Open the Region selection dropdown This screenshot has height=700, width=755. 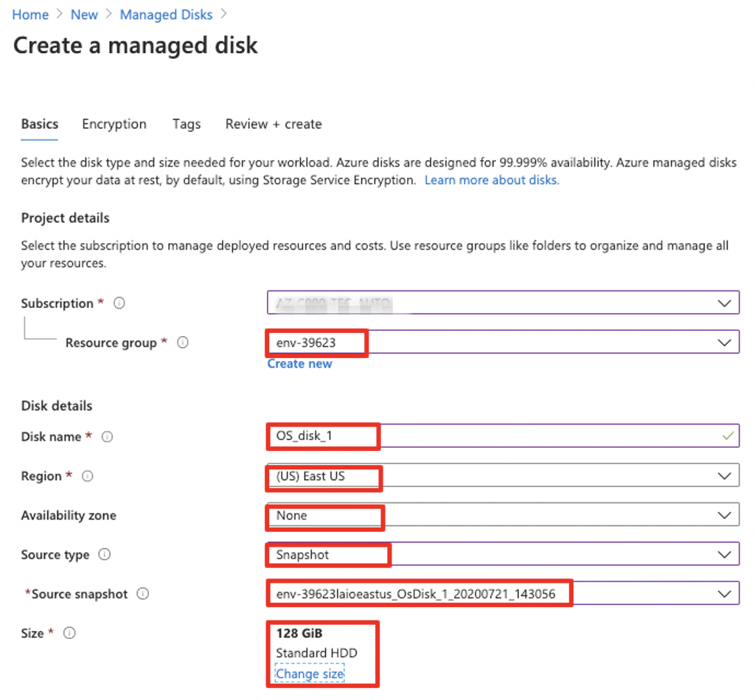click(723, 475)
